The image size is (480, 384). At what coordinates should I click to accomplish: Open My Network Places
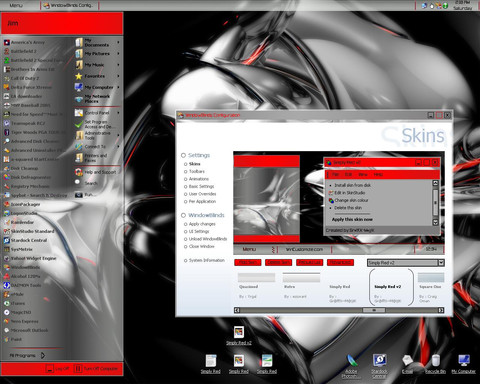pos(93,98)
